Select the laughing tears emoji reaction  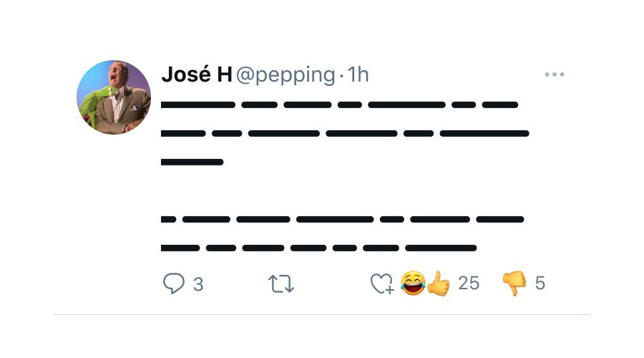(x=413, y=284)
